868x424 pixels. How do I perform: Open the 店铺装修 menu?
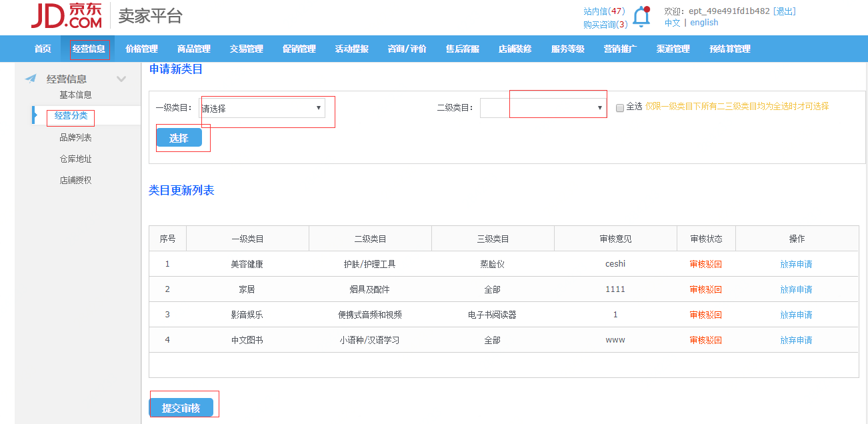point(517,48)
